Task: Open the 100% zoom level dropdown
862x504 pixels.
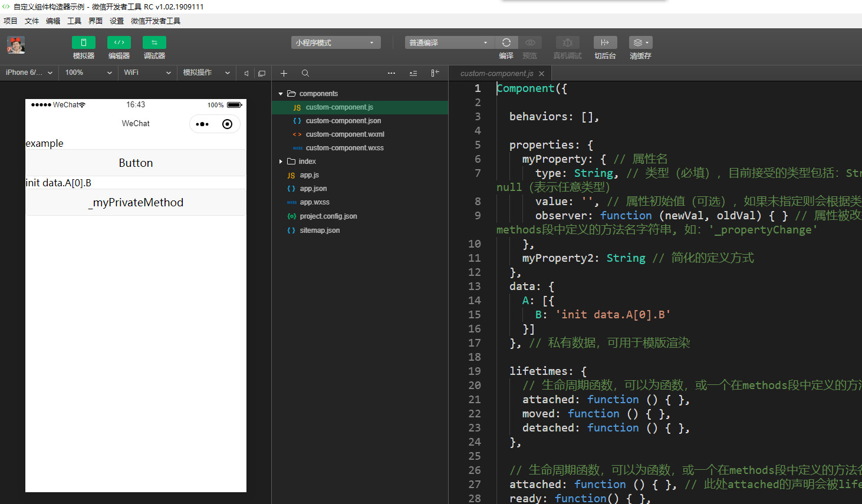Action: pos(88,73)
